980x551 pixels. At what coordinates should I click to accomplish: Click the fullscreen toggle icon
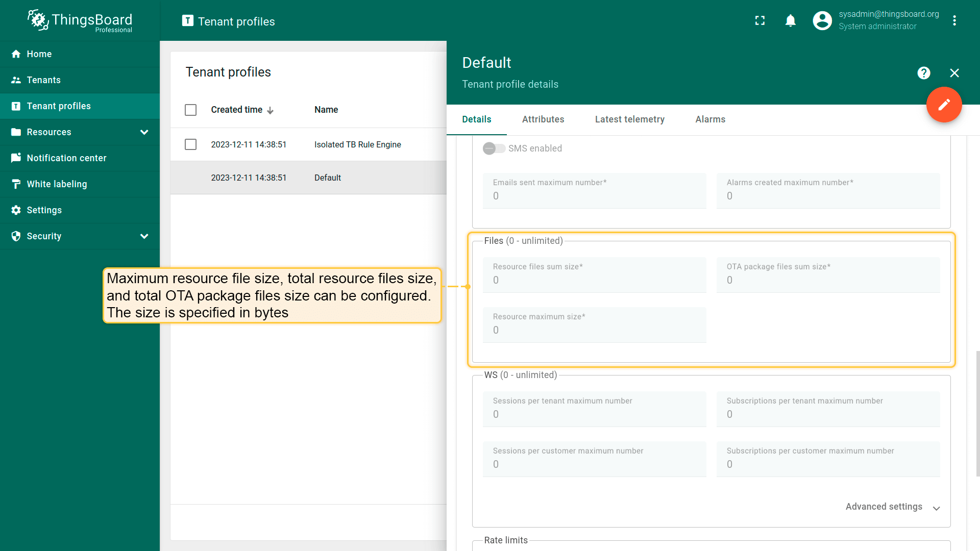[760, 20]
